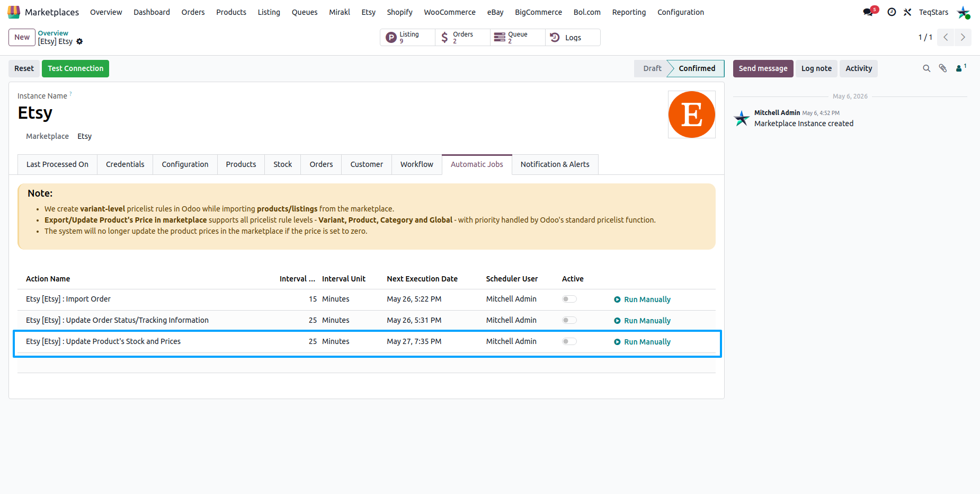Click the Activity button

click(x=859, y=68)
